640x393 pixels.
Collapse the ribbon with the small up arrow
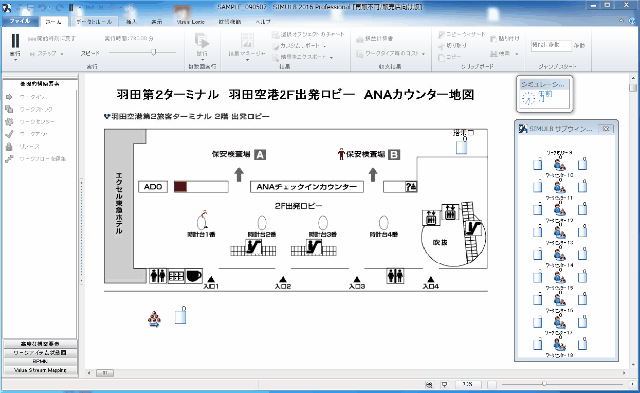[x=622, y=21]
